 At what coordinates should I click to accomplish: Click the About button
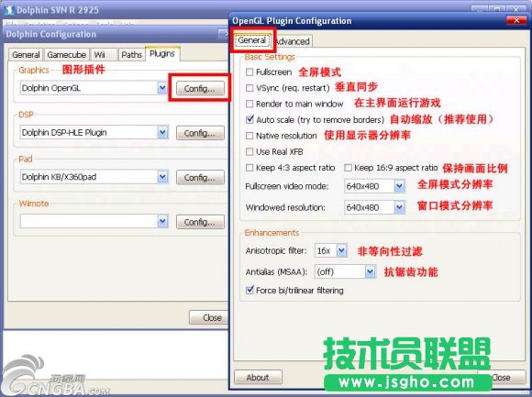[x=258, y=377]
